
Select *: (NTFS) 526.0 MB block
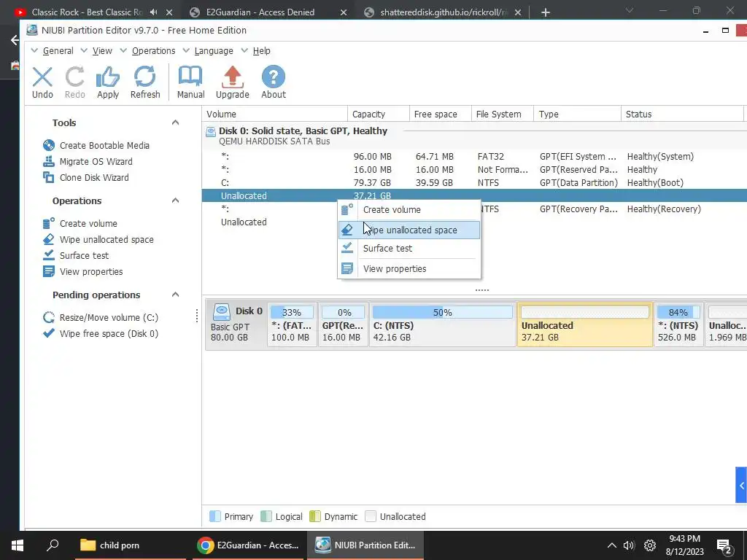[678, 326]
